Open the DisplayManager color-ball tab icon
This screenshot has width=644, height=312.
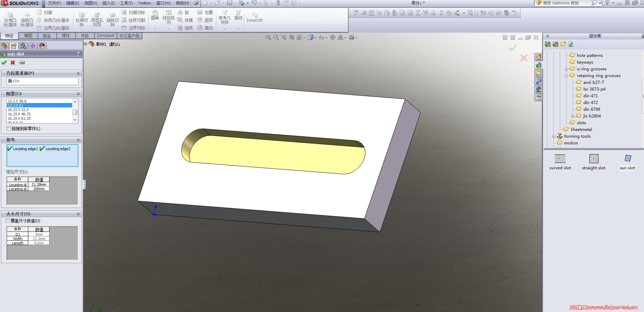(x=42, y=46)
